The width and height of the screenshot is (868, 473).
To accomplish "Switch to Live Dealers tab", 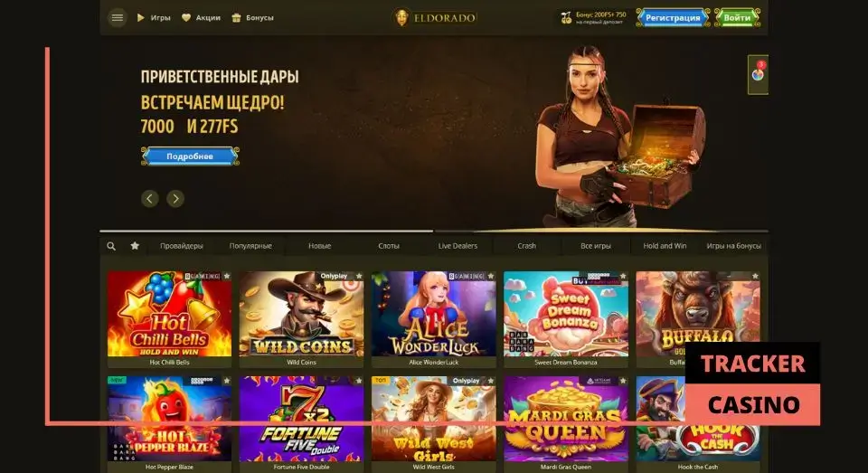I will coord(458,246).
